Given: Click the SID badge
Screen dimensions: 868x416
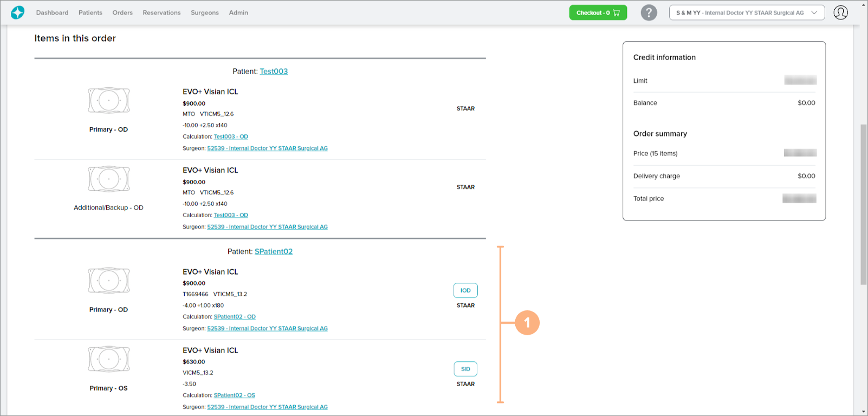Looking at the screenshot, I should click(x=465, y=369).
